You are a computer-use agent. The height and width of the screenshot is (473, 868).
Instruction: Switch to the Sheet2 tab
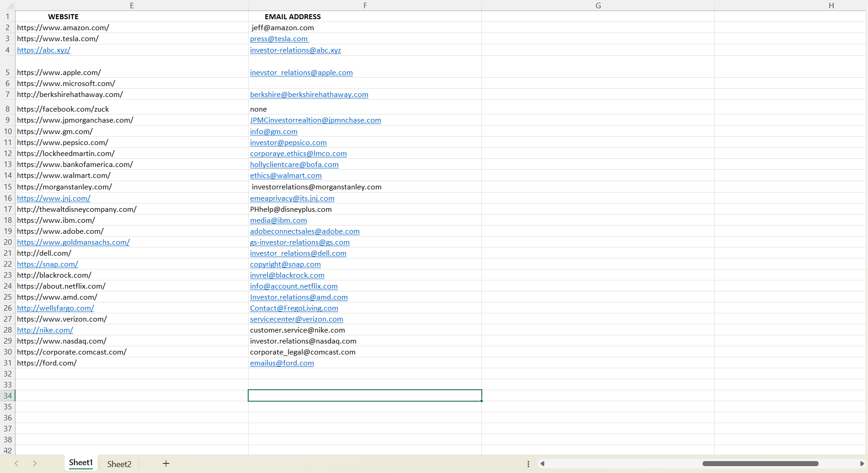tap(119, 464)
